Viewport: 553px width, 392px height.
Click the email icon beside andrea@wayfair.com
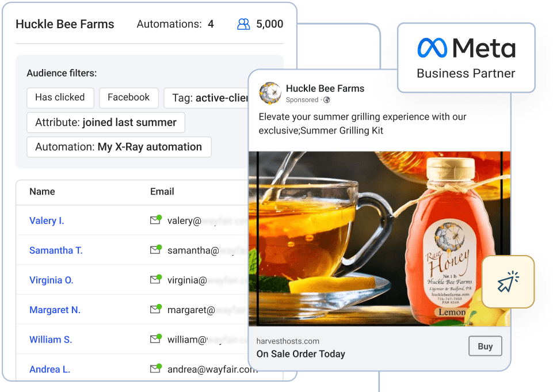click(x=155, y=368)
